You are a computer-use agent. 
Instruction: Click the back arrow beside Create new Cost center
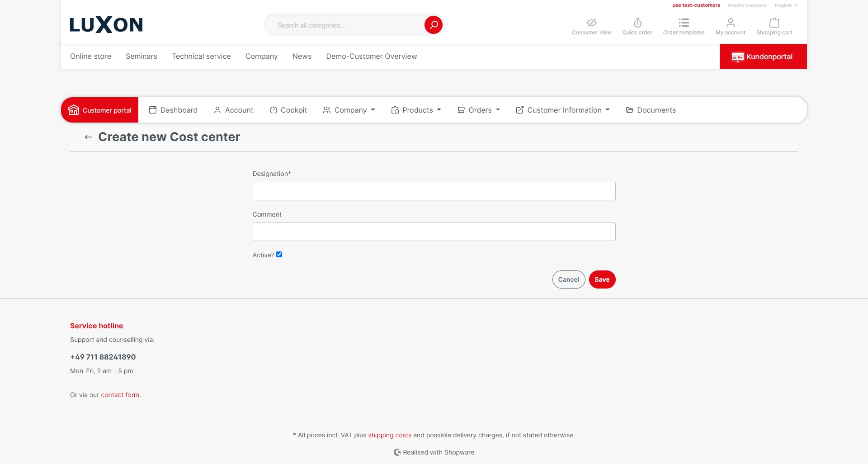[x=89, y=137]
